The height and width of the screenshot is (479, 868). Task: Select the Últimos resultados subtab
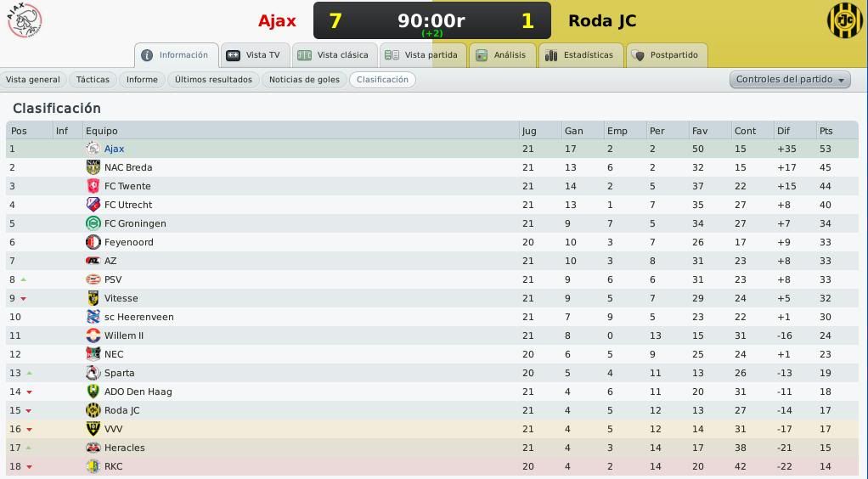click(213, 80)
